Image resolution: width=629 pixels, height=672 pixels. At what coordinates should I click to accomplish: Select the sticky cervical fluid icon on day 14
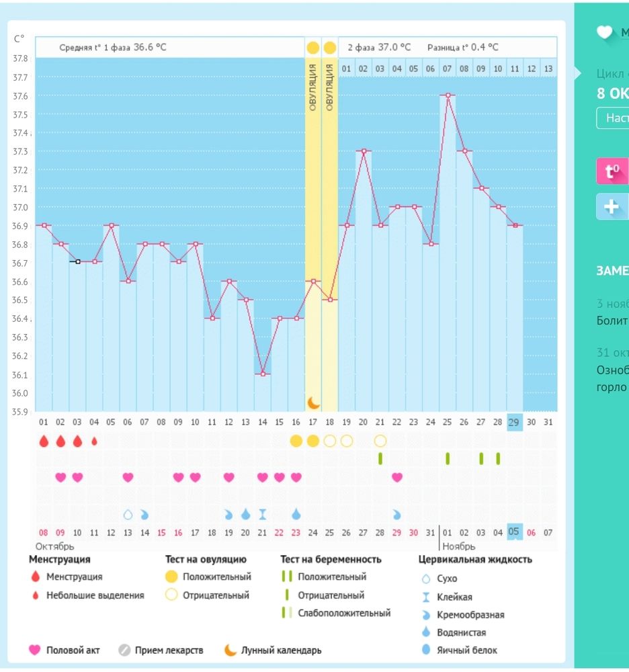(x=263, y=514)
